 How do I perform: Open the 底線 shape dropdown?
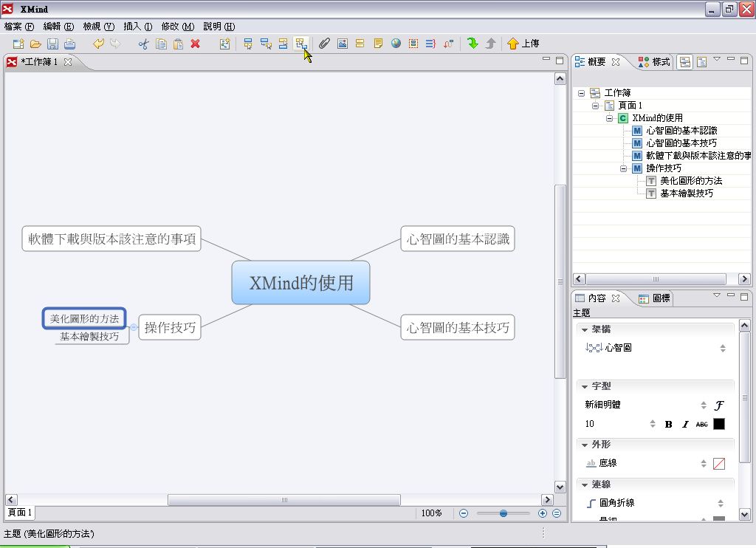pyautogui.click(x=704, y=464)
